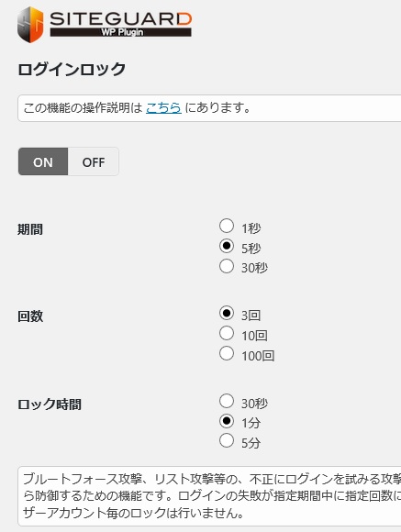The image size is (401, 532).
Task: Open the こちら help link
Action: 163,108
